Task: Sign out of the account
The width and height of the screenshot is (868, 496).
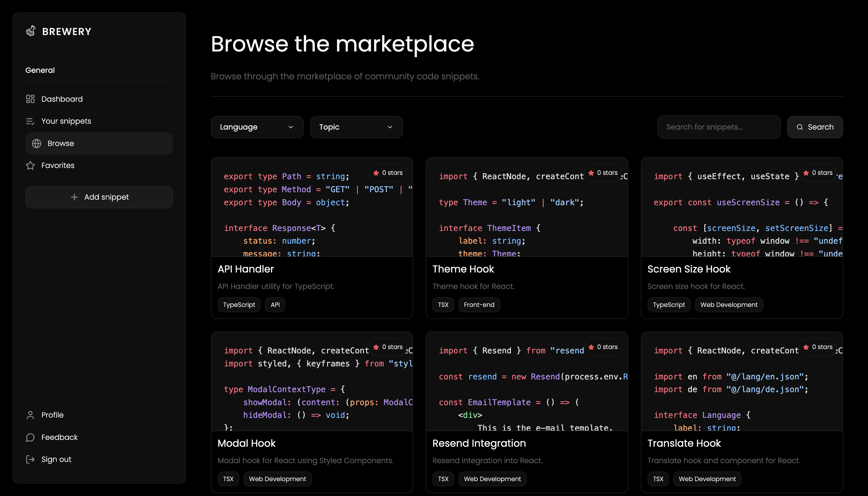Action: tap(99, 459)
